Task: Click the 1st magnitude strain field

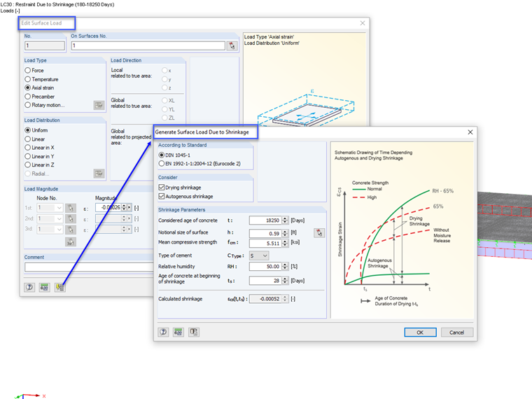Action: [x=108, y=207]
